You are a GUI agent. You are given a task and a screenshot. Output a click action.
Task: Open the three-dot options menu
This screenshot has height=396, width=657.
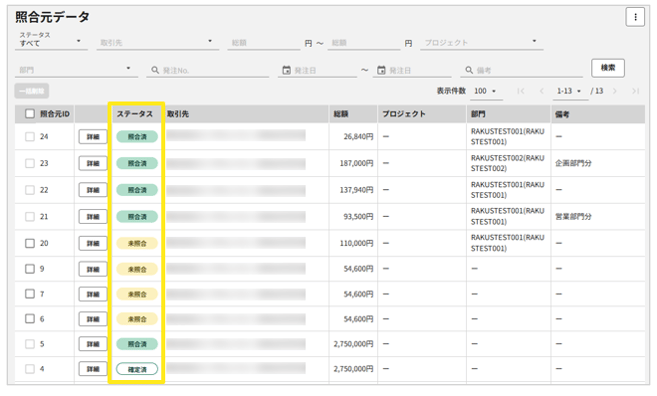click(x=635, y=17)
